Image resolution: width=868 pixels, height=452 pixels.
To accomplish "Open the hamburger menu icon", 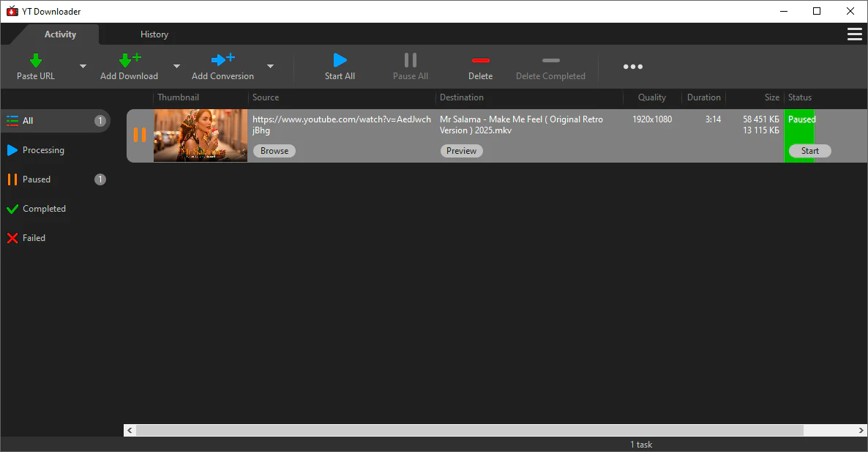I will click(x=853, y=34).
